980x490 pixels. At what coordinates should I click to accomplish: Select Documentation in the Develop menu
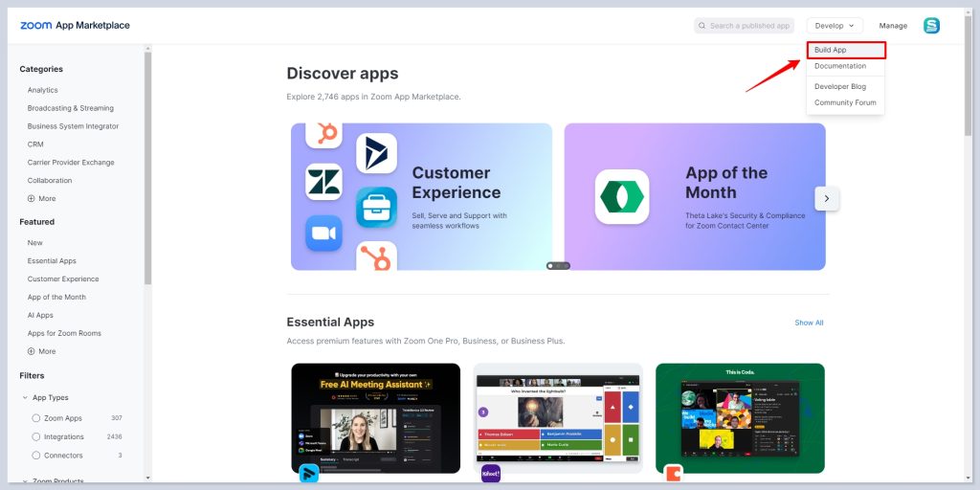pyautogui.click(x=840, y=66)
